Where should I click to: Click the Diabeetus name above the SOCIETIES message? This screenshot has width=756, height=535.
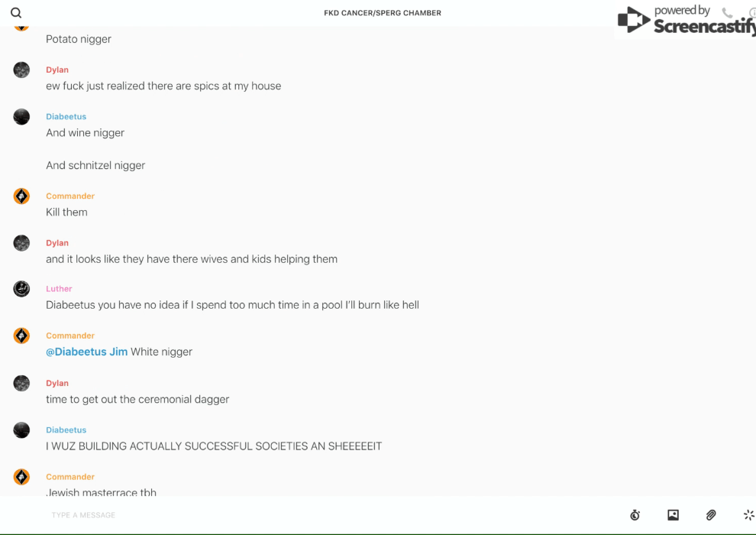point(66,430)
